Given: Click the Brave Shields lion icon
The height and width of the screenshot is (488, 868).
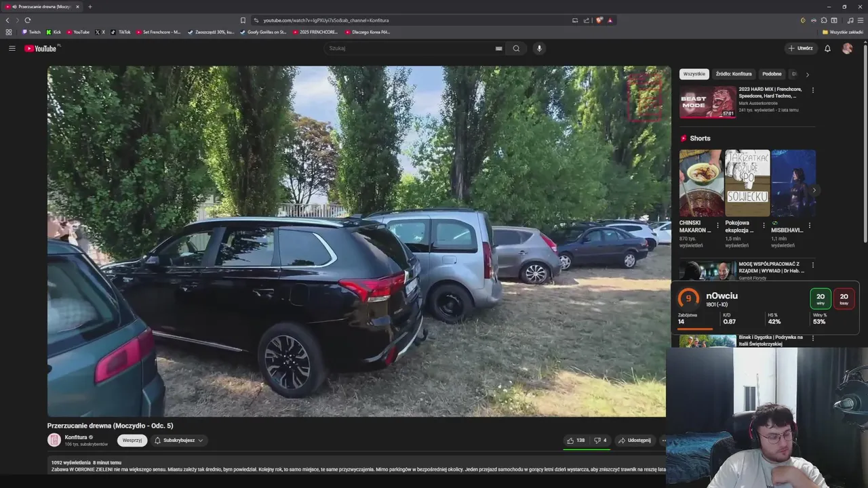Looking at the screenshot, I should (599, 20).
